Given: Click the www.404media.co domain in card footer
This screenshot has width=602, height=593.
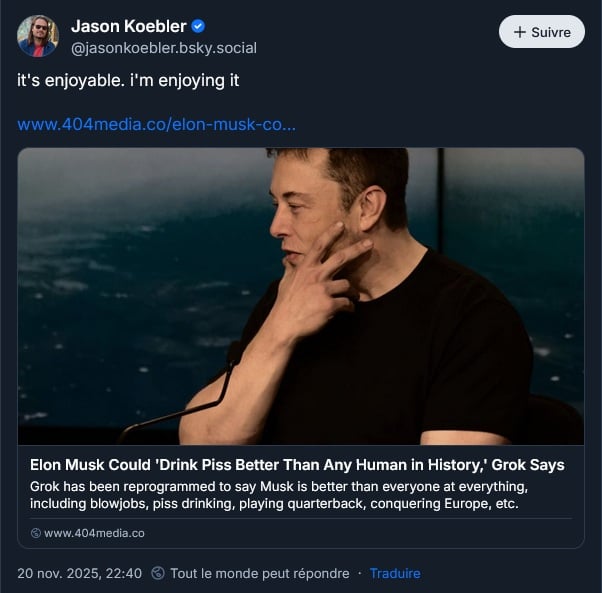Looking at the screenshot, I should 94,533.
